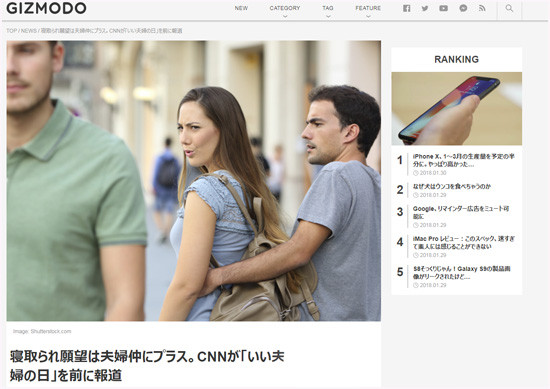Open rank 5 Galaxy S9 article
This screenshot has width=550, height=389.
(x=462, y=273)
